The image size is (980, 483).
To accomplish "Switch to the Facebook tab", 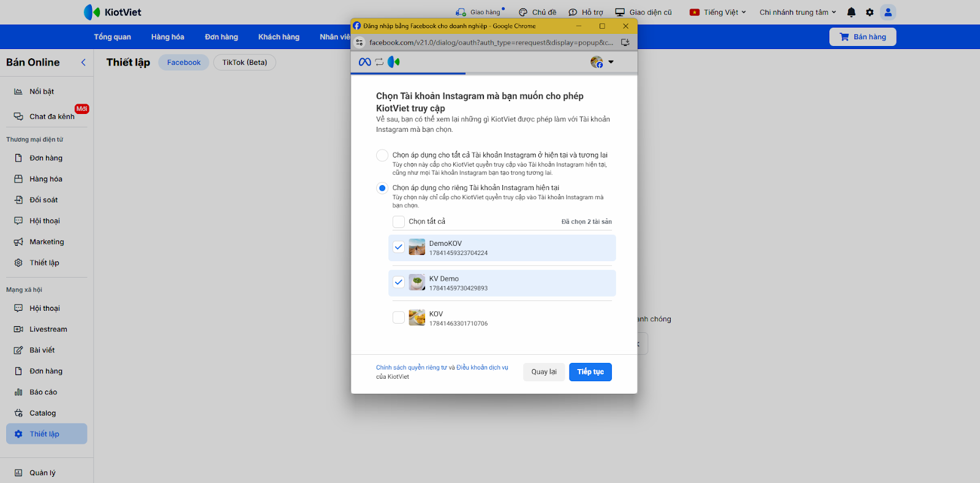I will (184, 63).
